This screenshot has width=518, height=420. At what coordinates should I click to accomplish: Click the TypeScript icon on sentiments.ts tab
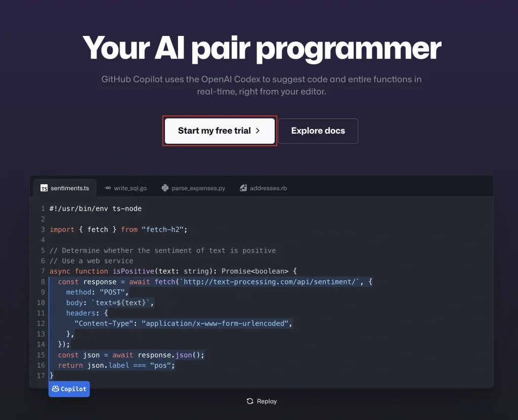coord(44,188)
